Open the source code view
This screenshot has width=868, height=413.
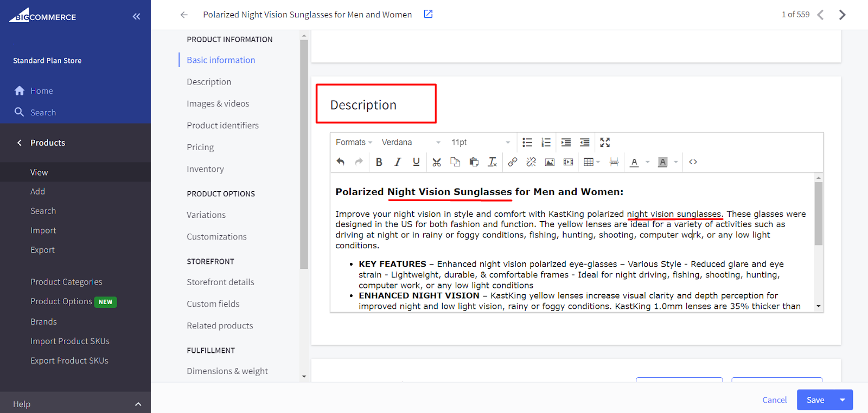point(693,162)
